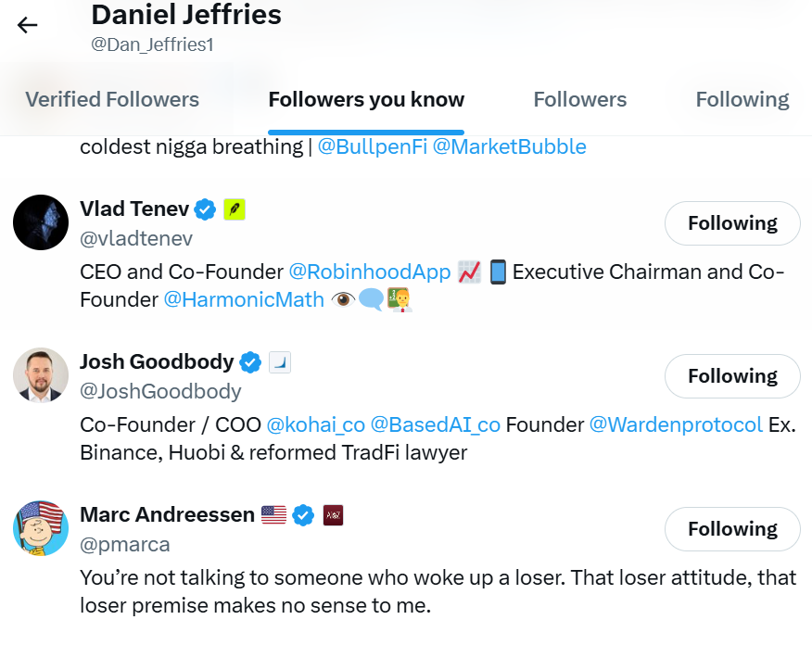
Task: Switch to Verified Followers tab
Action: [112, 99]
